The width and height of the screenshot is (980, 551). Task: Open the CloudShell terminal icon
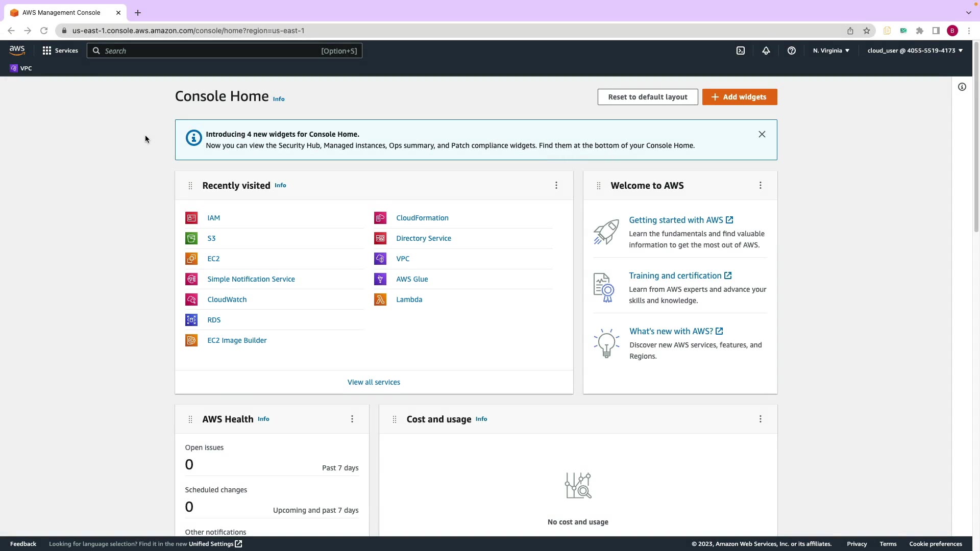[x=741, y=51]
